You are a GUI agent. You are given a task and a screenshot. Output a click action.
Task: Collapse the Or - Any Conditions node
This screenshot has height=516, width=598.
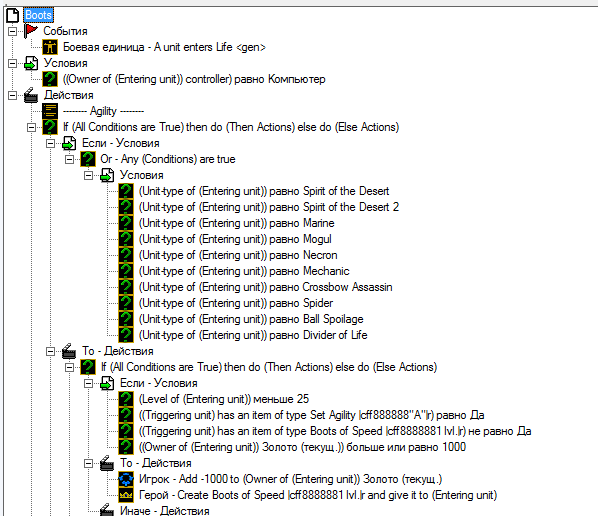[69, 159]
